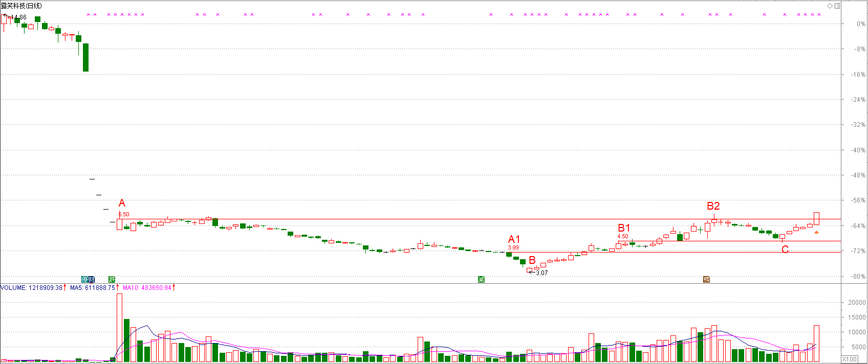
Task: Click the diamond icon at chart top-right
Action: (x=830, y=6)
